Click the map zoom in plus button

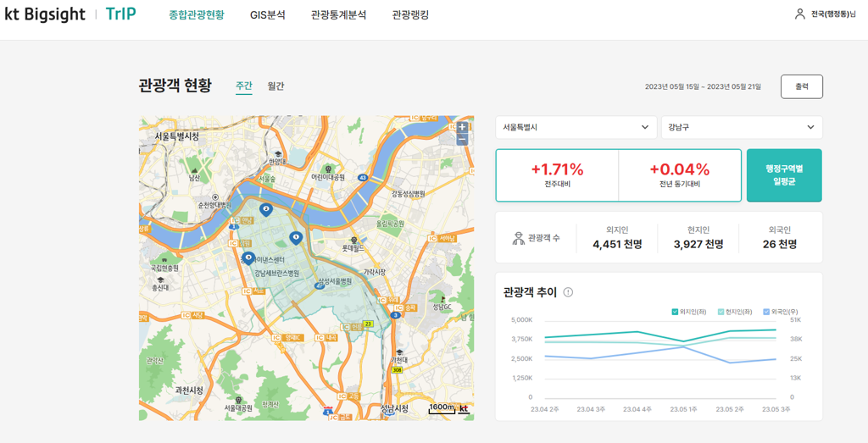(462, 128)
